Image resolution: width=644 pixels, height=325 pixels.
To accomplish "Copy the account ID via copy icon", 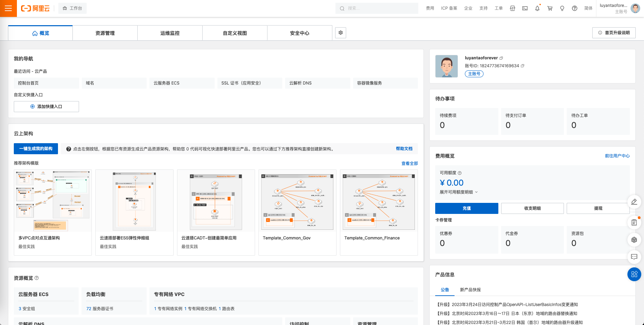I will (523, 66).
